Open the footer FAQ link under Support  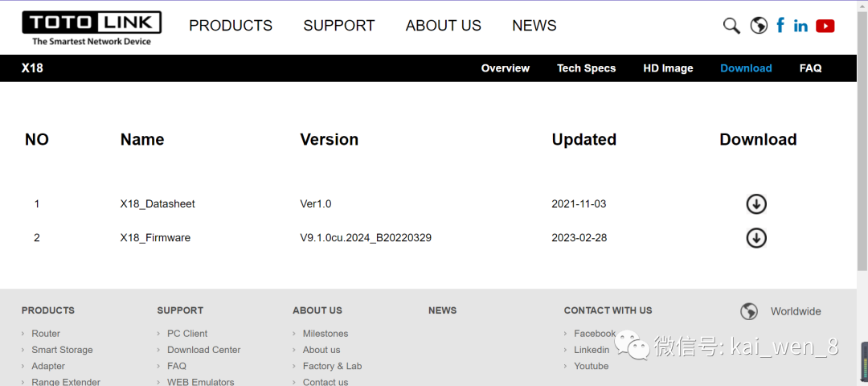(x=177, y=366)
